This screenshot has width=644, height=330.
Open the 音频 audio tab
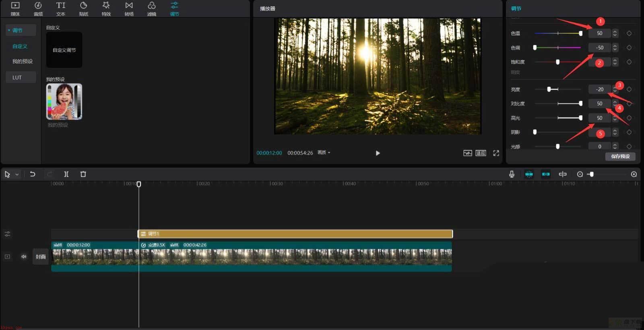click(x=38, y=9)
